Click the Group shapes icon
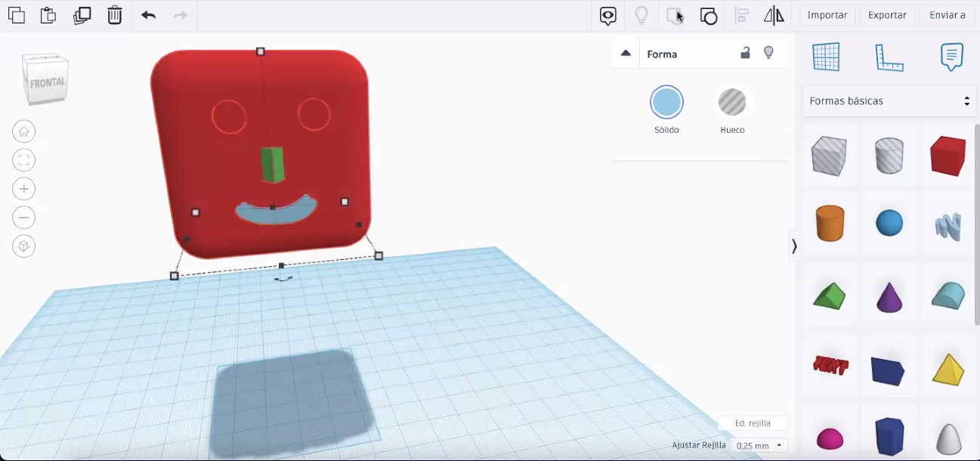The height and width of the screenshot is (461, 980). click(x=675, y=16)
